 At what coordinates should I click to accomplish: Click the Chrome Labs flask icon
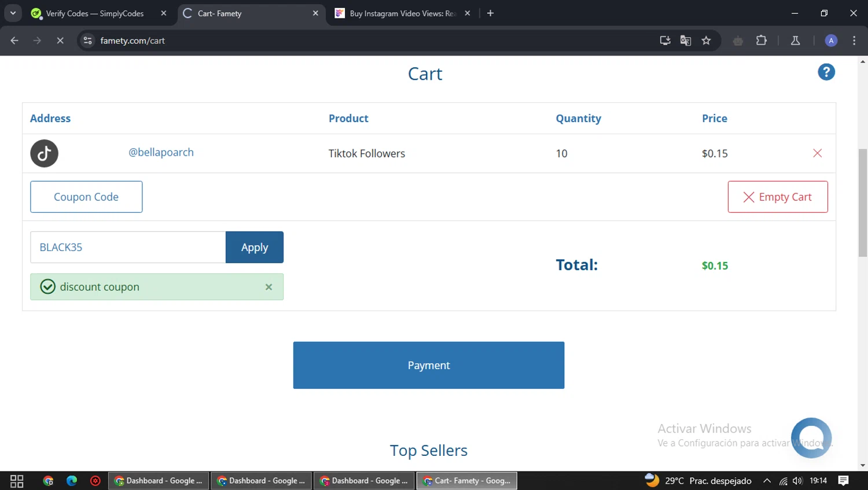[795, 40]
